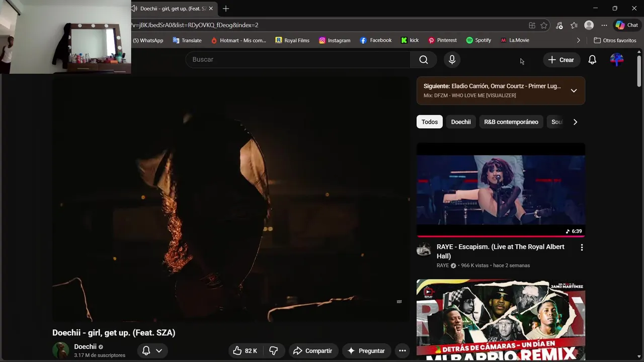Screen dimensions: 644x362
Task: Open Otros favoritos folder
Action: [615, 40]
